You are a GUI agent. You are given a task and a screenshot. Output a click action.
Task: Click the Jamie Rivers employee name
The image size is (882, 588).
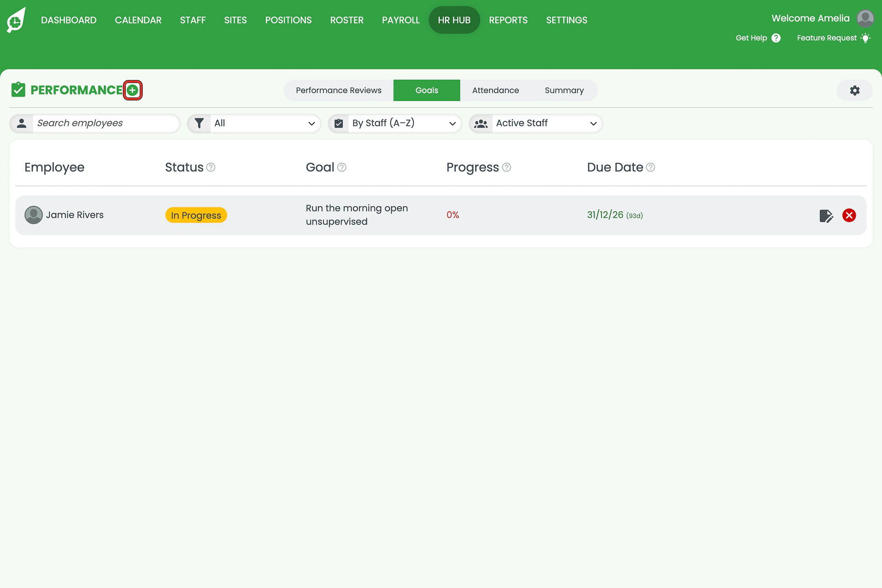[x=75, y=215]
